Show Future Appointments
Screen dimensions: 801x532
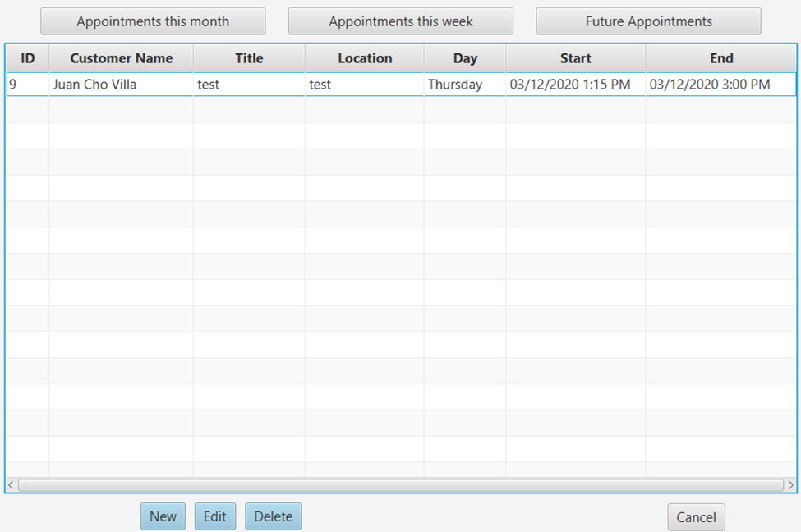pyautogui.click(x=648, y=21)
